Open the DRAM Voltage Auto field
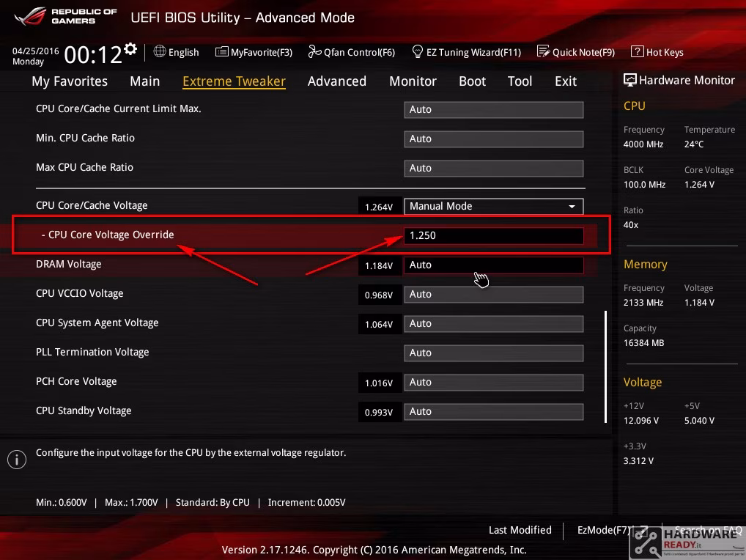 tap(493, 265)
